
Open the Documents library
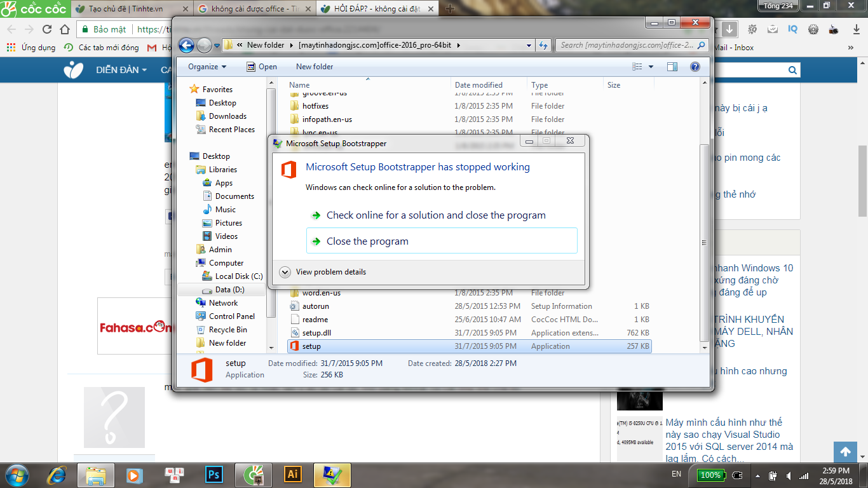tap(234, 196)
